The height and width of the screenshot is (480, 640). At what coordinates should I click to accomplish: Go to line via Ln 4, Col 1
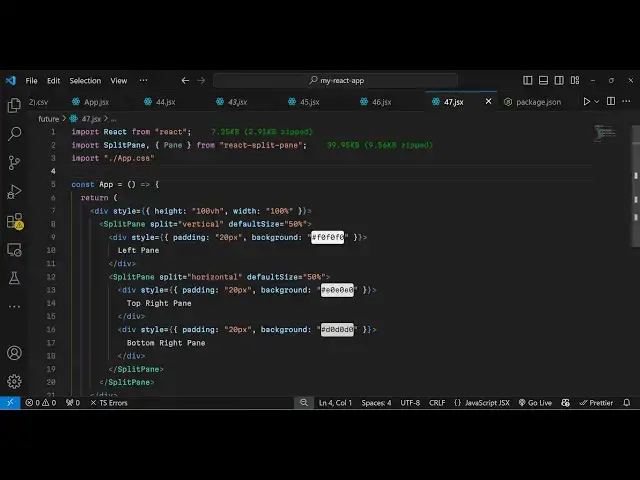point(335,403)
